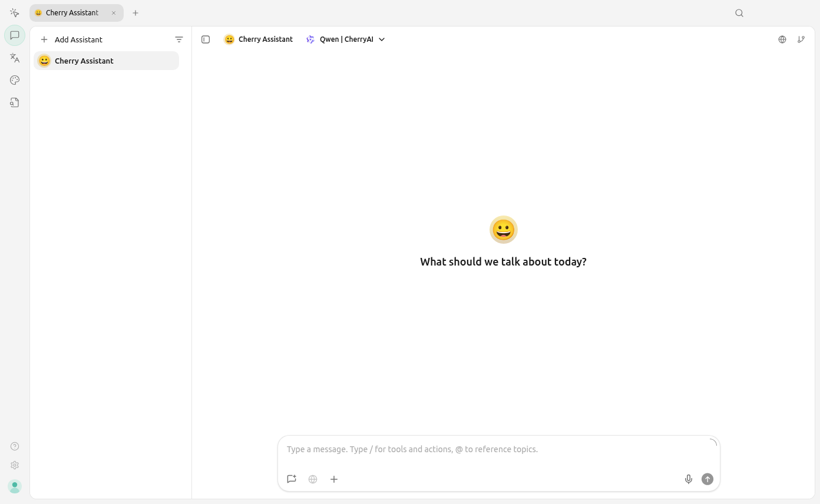820x504 pixels.
Task: Click the microphone voice input icon
Action: coord(689,479)
